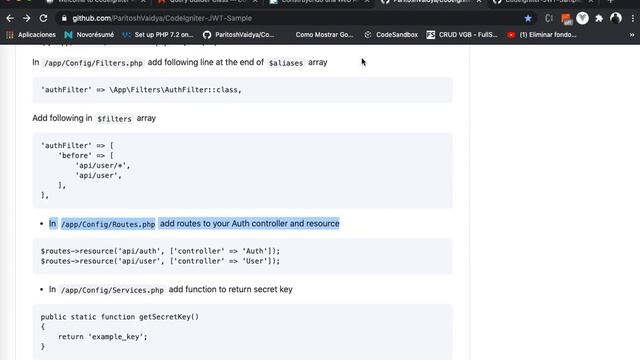View site security lock info
Screen dimensions: 640x360
click(x=64, y=18)
